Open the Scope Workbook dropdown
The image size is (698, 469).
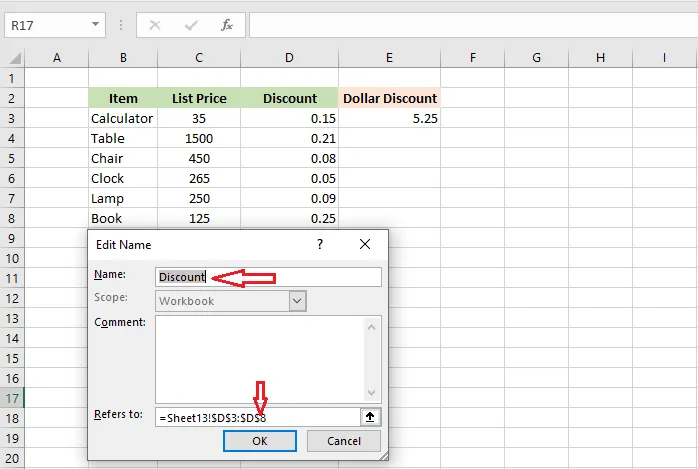click(x=297, y=301)
